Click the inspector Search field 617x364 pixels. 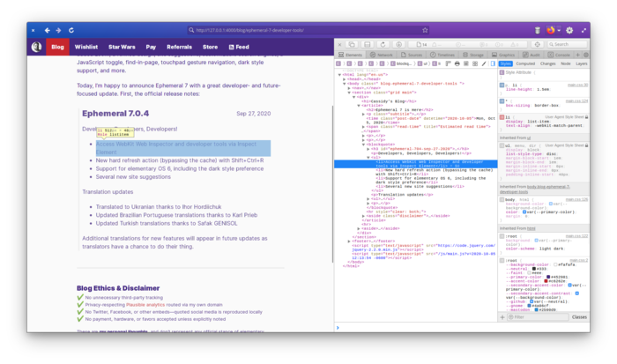pyautogui.click(x=567, y=44)
